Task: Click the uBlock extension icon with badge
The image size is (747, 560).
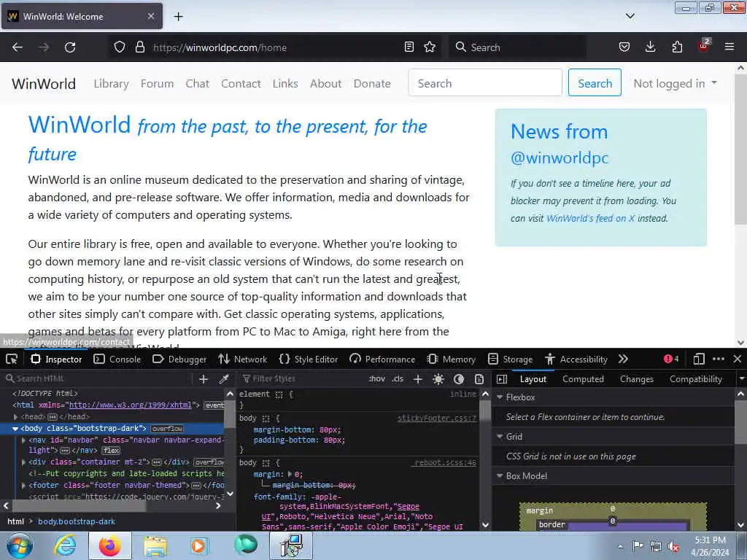Action: 704,46
